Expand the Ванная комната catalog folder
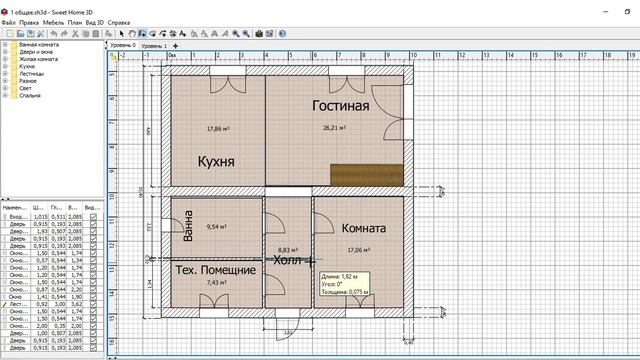 [5, 44]
